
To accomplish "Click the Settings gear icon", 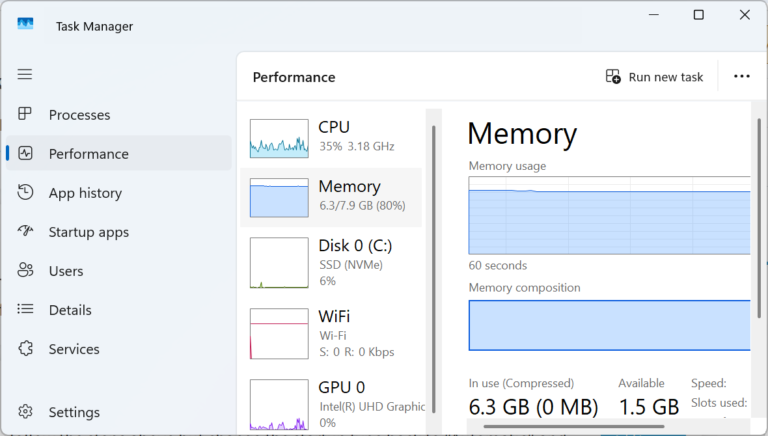I will 25,412.
